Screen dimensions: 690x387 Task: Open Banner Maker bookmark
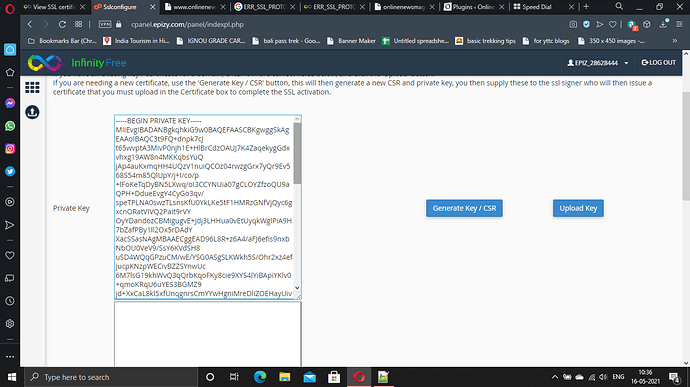point(352,41)
